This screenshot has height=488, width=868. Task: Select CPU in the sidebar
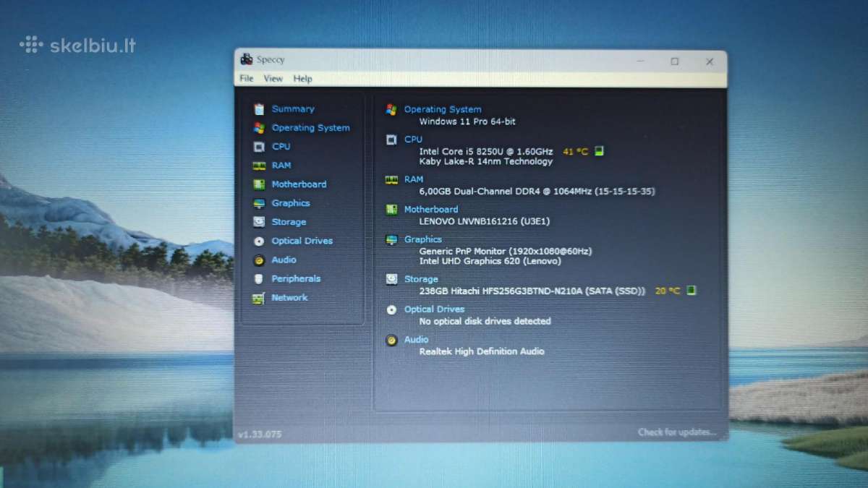tap(281, 147)
